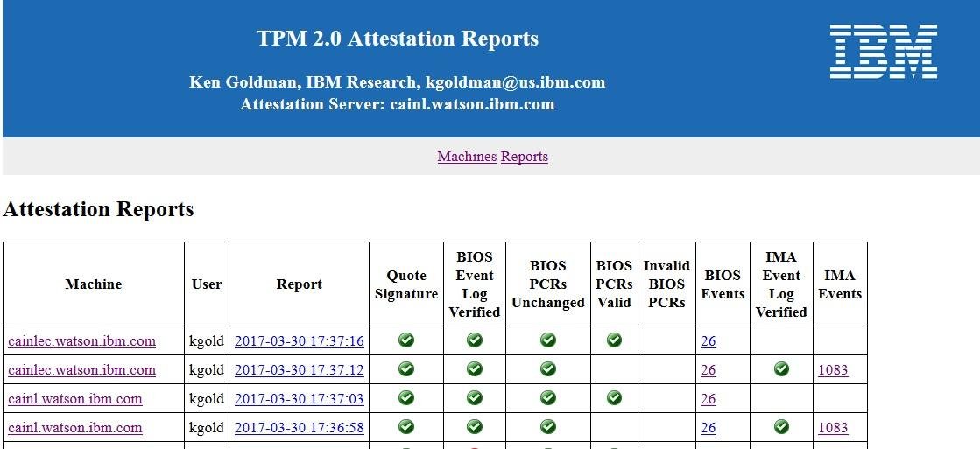Click Quote Signature checkmark for 17:37:16 report

pos(406,340)
